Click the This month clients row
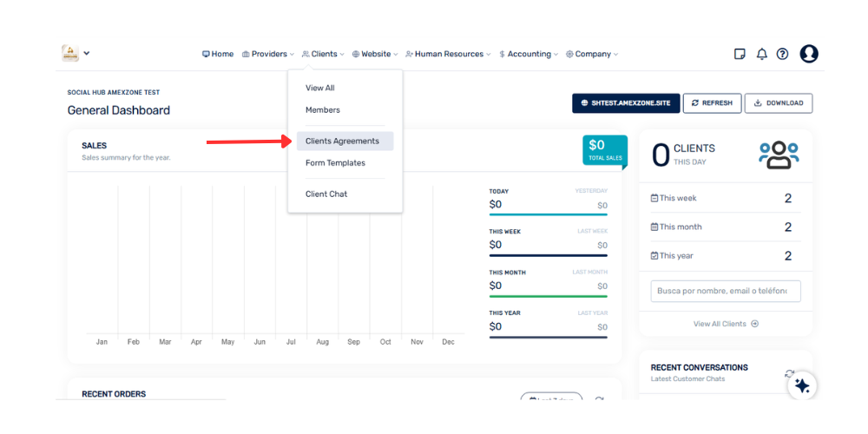The width and height of the screenshot is (868, 434). (x=726, y=227)
